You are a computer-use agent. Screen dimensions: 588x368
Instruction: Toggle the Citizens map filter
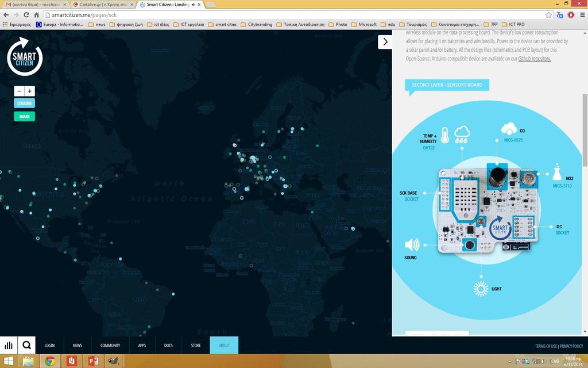point(24,103)
